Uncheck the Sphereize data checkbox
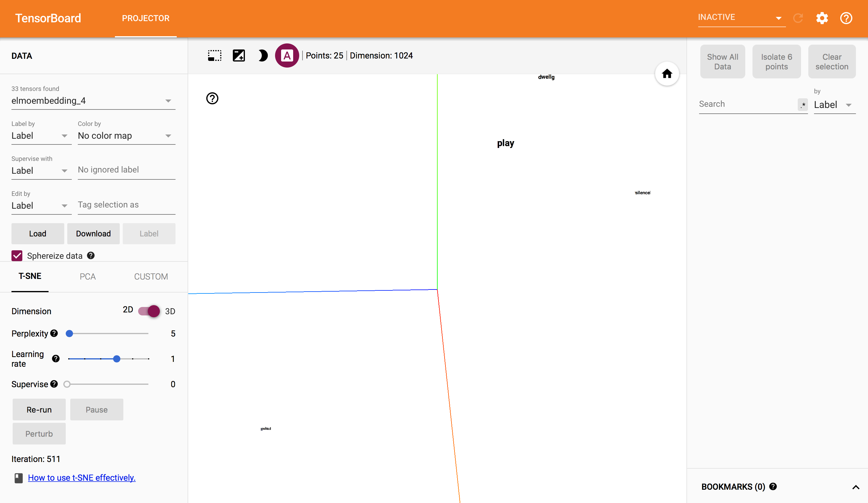This screenshot has height=503, width=868. [17, 256]
